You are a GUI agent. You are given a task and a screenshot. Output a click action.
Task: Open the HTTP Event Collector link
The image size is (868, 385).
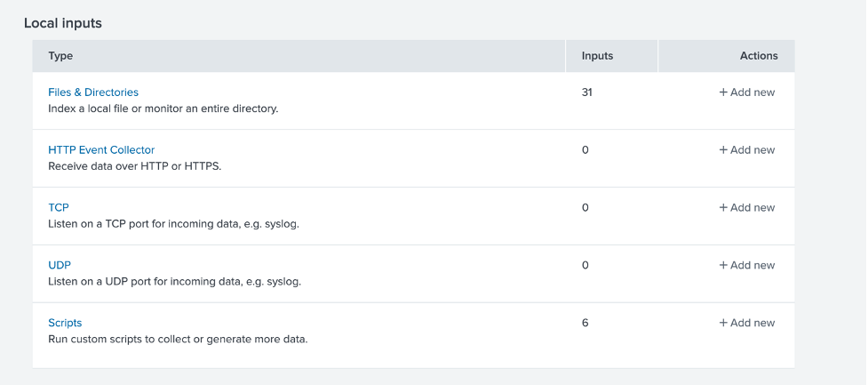point(101,149)
